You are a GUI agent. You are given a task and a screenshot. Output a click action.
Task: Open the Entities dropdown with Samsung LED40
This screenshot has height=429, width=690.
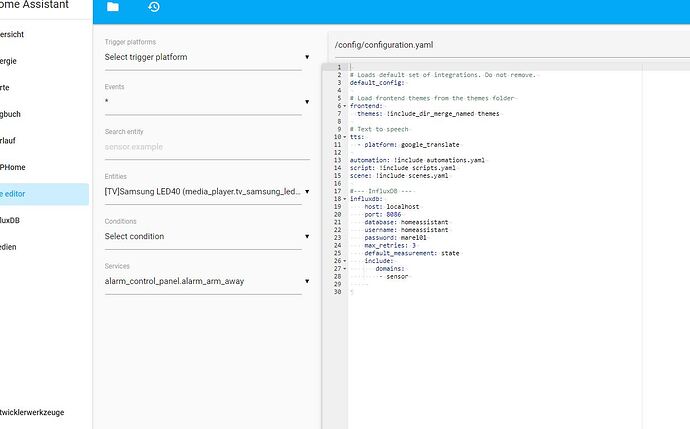click(207, 191)
